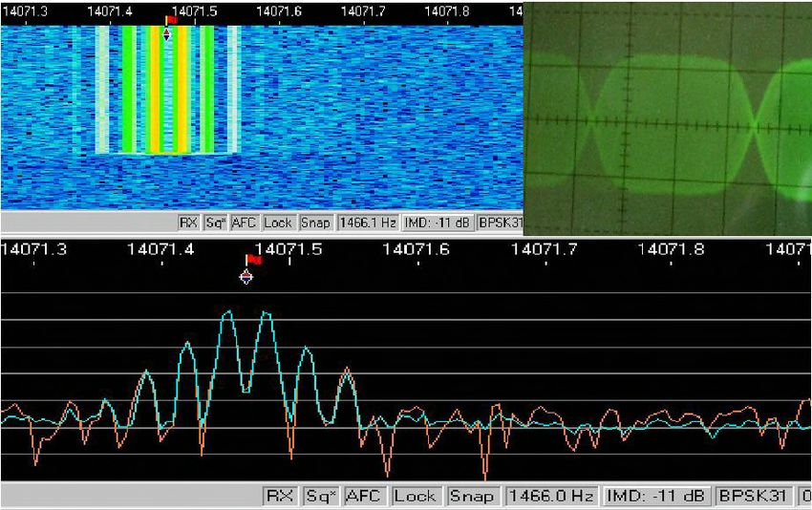This screenshot has height=510, width=812.
Task: Click the diamond tuning cursor above the waterfall
Action: (x=167, y=34)
